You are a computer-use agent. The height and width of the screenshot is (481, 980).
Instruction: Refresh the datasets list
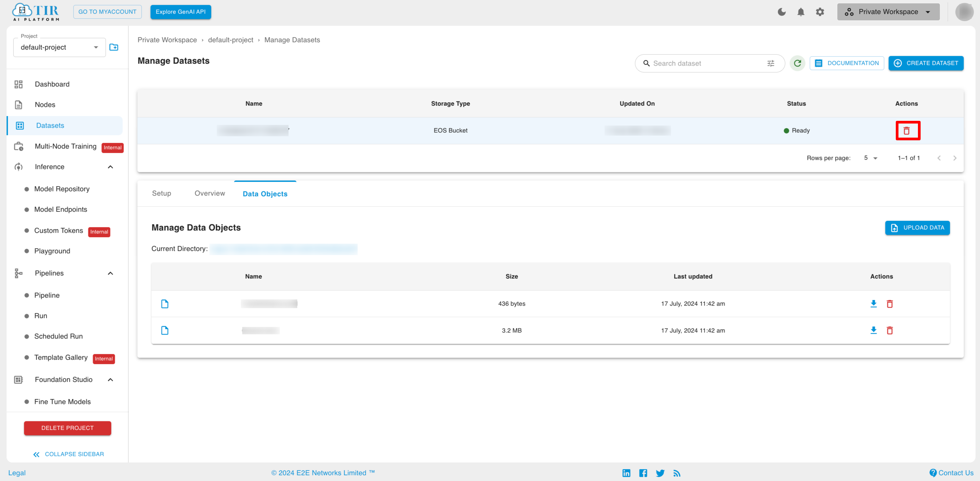(x=797, y=63)
